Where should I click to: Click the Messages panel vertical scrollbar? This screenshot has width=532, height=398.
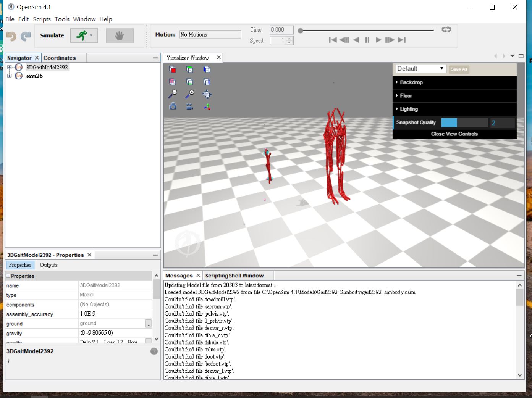point(520,330)
